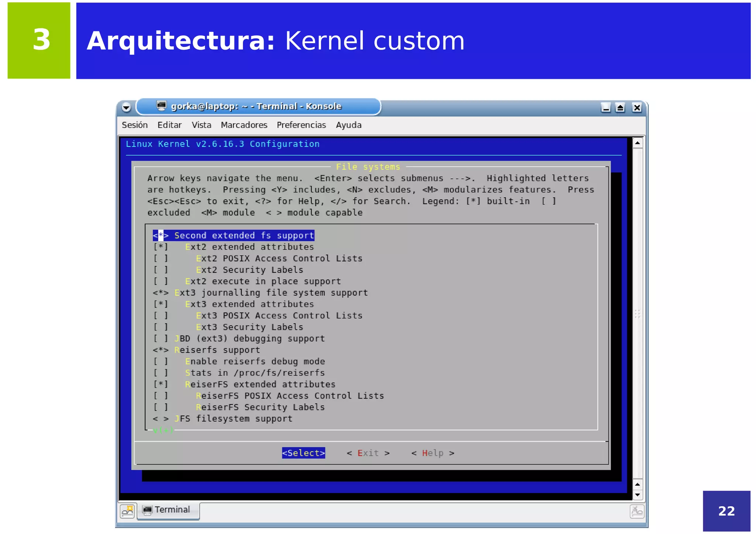Click scrollbar up arrow at top
The height and width of the screenshot is (534, 756).
pos(638,143)
